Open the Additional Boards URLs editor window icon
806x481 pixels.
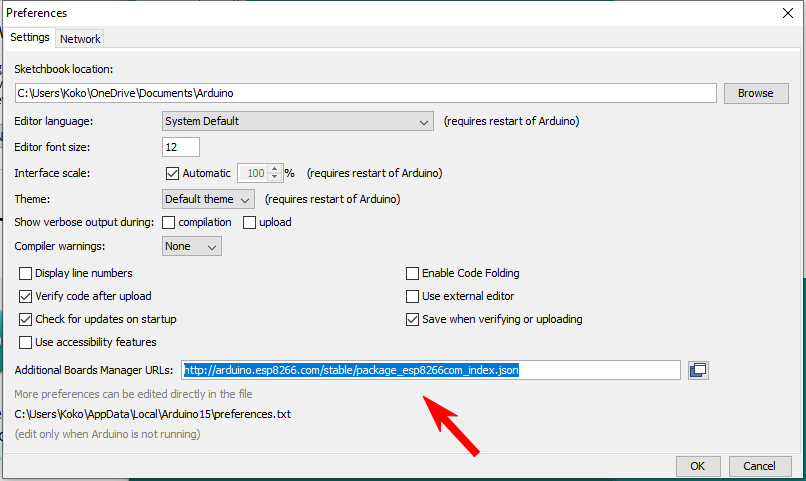click(x=698, y=370)
